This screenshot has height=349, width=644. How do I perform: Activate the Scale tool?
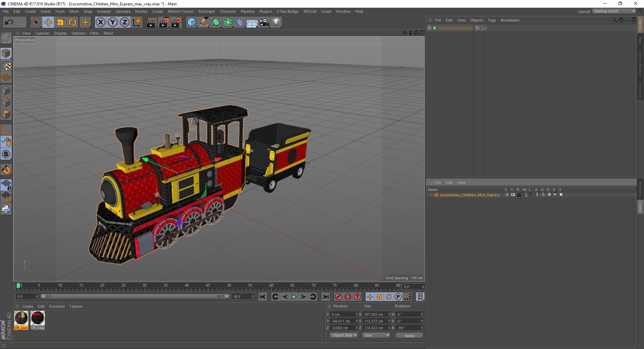(x=60, y=22)
